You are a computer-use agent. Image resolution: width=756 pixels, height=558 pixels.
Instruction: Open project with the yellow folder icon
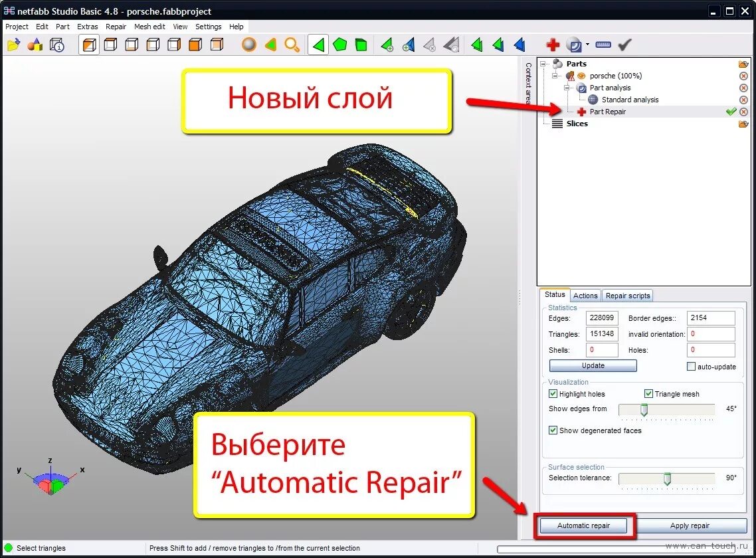click(x=13, y=45)
